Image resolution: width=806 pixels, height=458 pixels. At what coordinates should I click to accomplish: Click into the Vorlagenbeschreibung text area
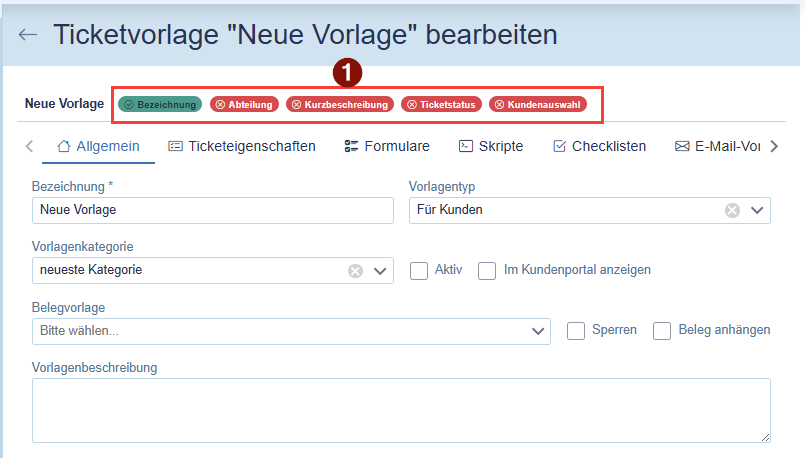401,410
